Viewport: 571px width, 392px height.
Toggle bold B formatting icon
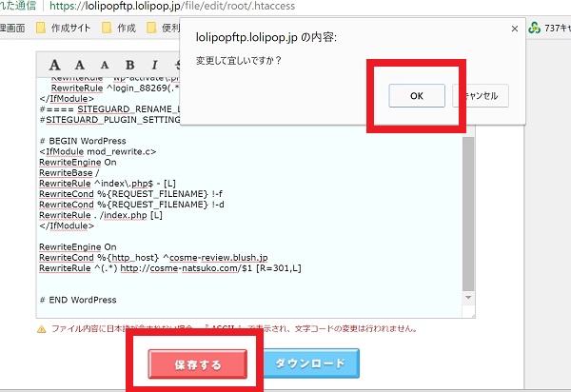coord(130,65)
